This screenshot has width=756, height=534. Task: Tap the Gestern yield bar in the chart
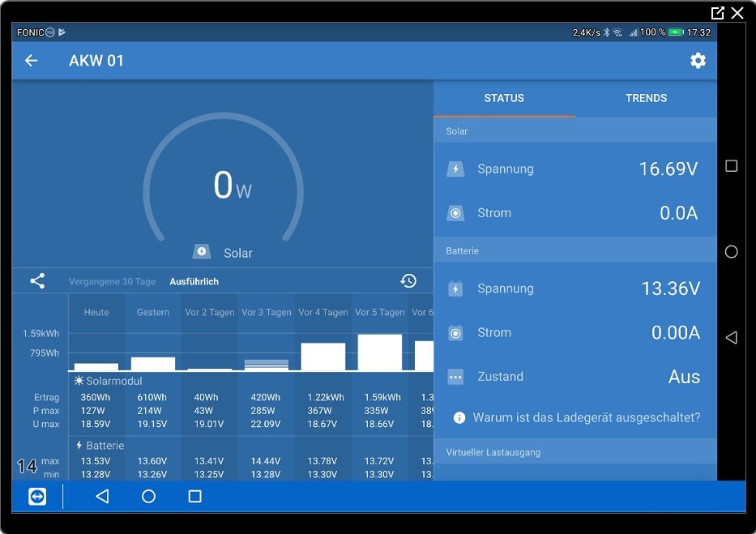(153, 364)
